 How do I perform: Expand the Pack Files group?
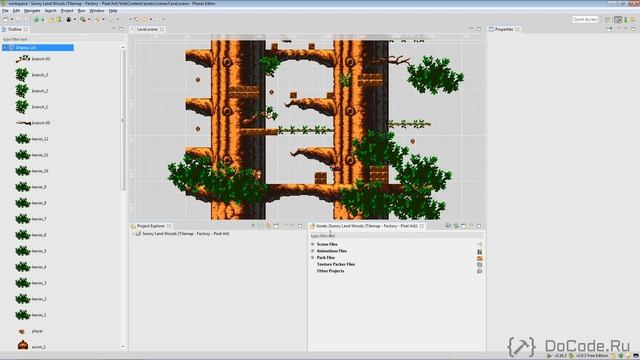(x=313, y=258)
